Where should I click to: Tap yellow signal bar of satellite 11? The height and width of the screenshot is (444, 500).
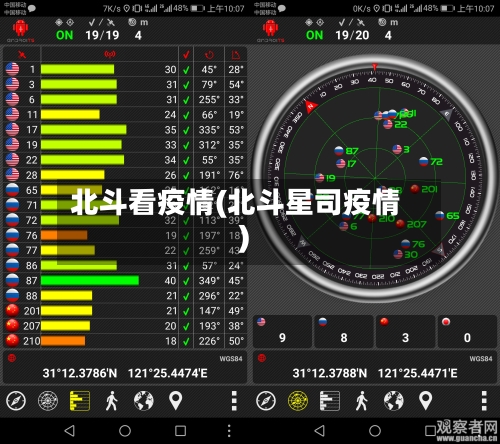point(70,115)
